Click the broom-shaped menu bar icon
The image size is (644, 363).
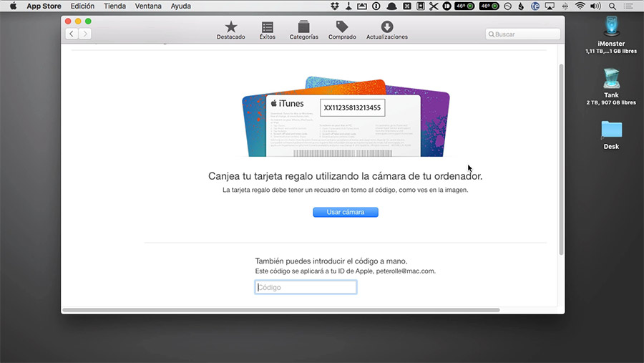pyautogui.click(x=348, y=6)
